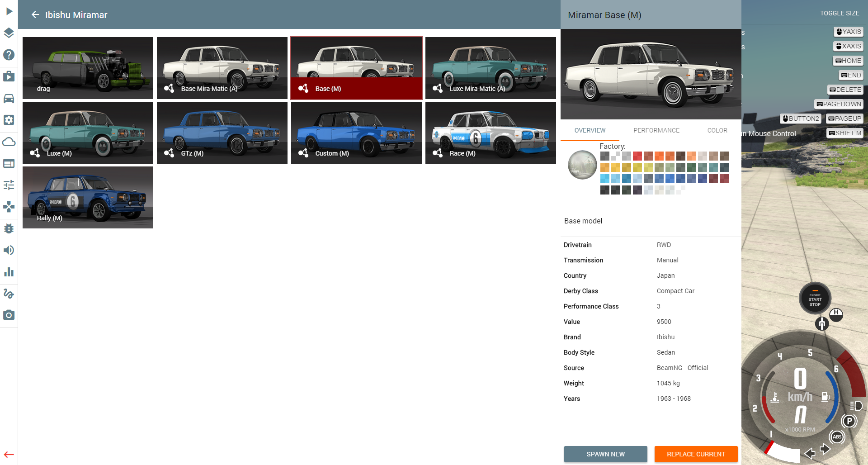Click the large Miramar Base preview image

click(x=651, y=74)
